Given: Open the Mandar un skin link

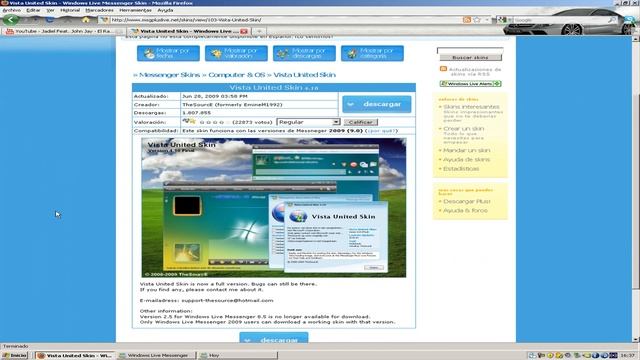Looking at the screenshot, I should tap(467, 150).
